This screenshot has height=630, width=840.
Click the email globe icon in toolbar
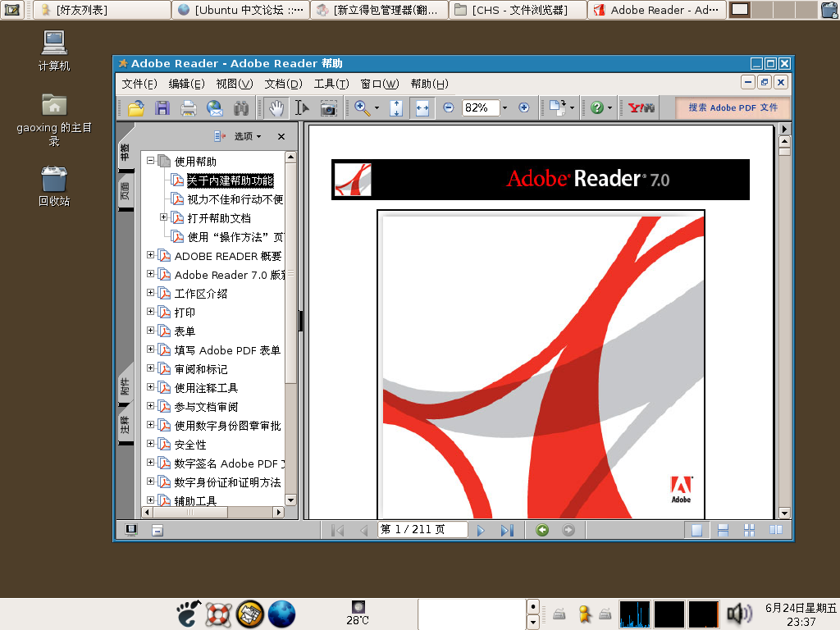(x=215, y=108)
